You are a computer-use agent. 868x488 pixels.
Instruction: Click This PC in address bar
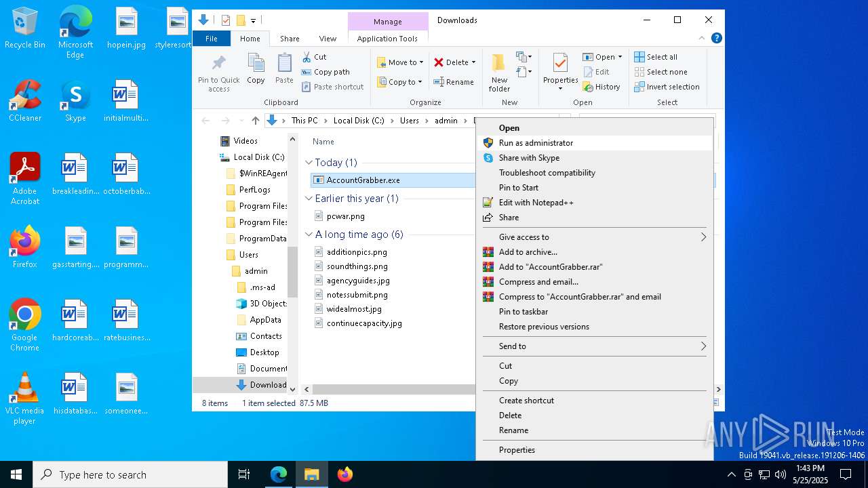[304, 121]
